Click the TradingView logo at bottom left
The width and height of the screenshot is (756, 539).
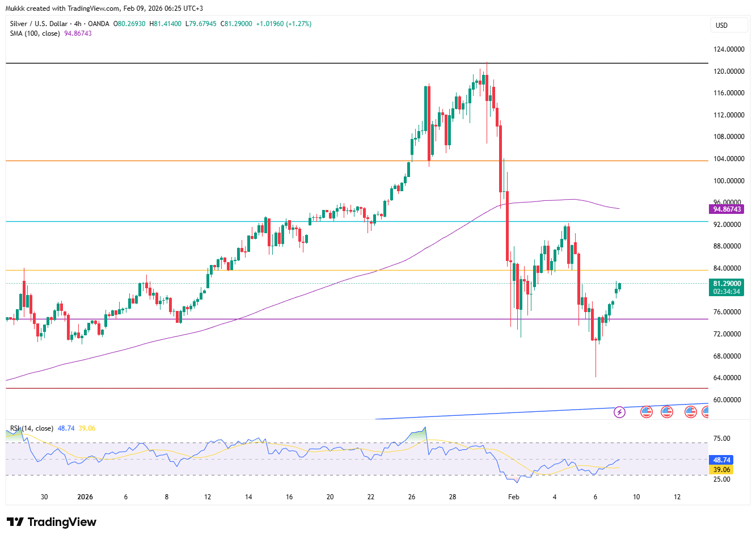tap(52, 522)
